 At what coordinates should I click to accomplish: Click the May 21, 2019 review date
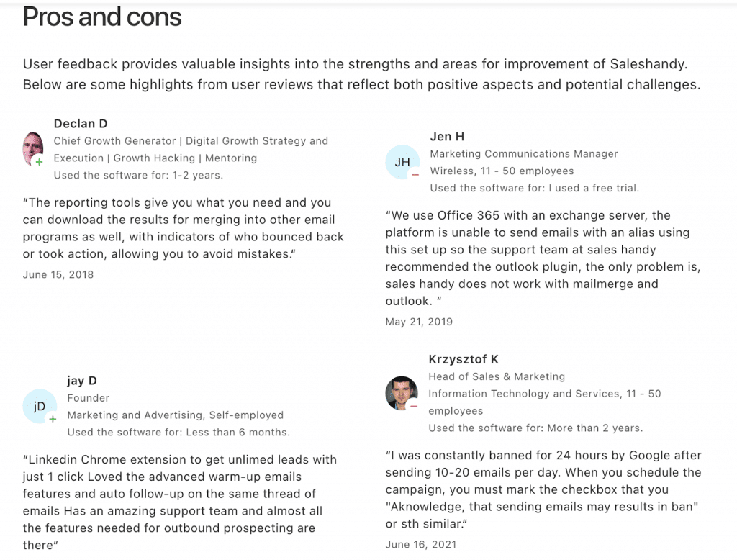pos(420,322)
